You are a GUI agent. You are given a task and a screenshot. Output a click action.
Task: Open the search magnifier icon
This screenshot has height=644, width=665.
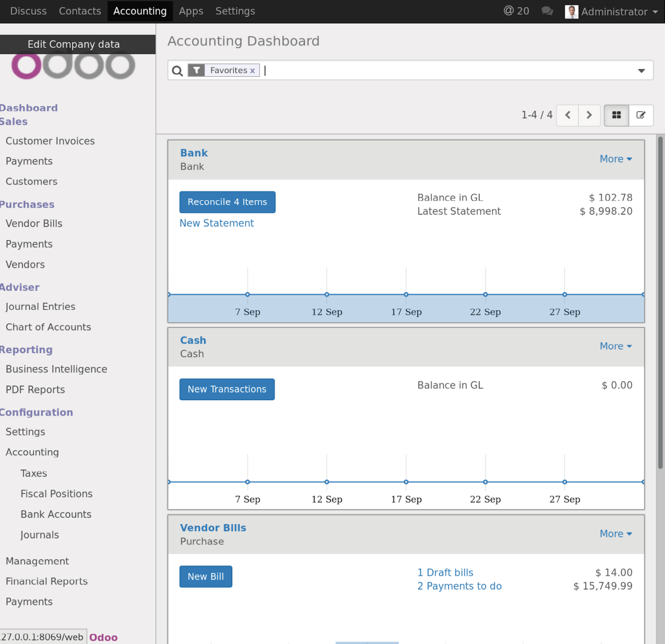tap(177, 70)
